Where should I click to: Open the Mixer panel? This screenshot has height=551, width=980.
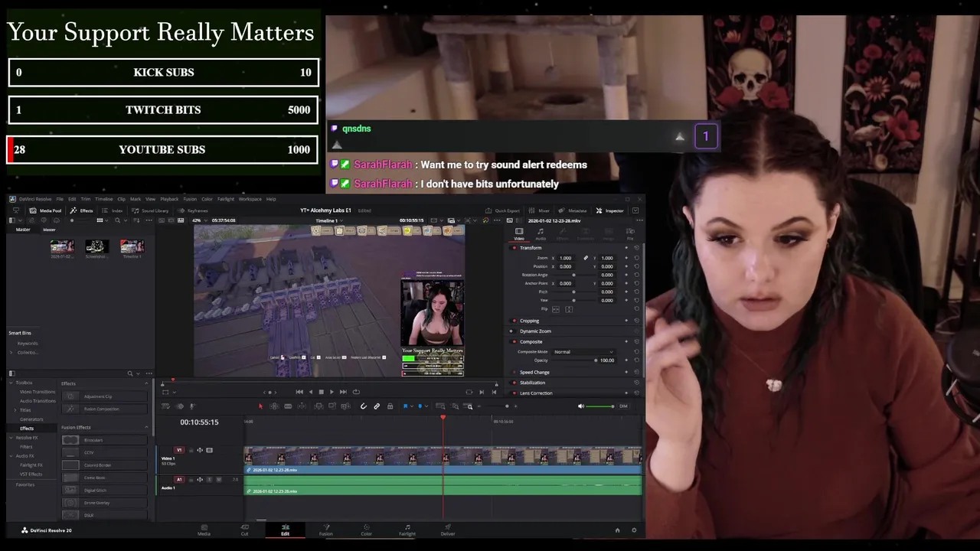[540, 210]
